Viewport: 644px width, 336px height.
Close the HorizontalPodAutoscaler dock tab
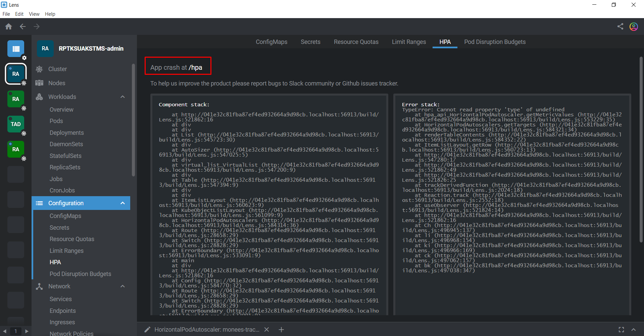[266, 329]
